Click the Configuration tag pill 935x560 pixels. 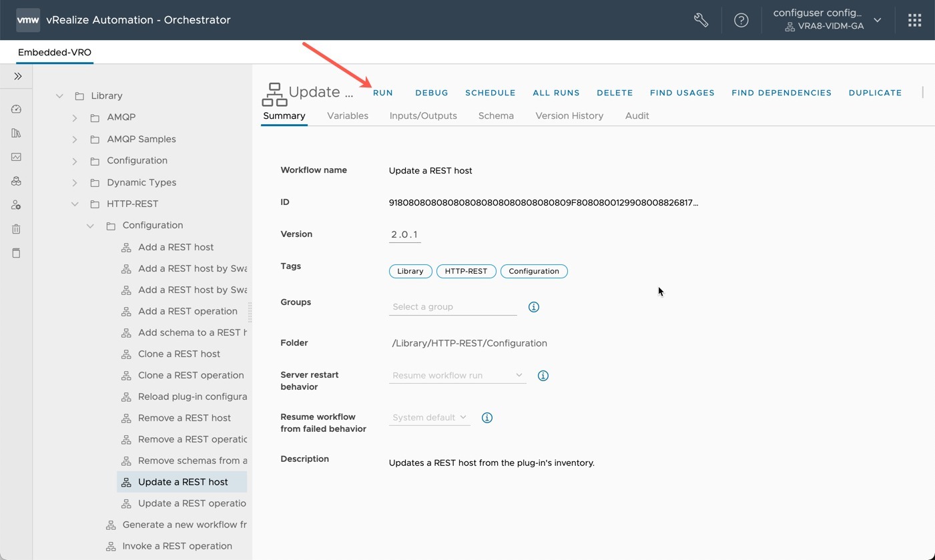[x=534, y=271]
